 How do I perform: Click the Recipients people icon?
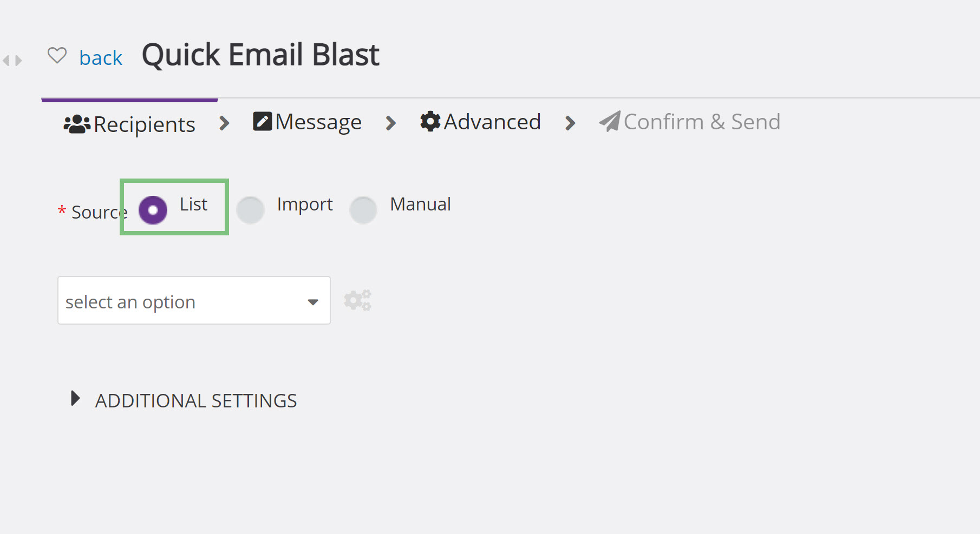(x=77, y=124)
